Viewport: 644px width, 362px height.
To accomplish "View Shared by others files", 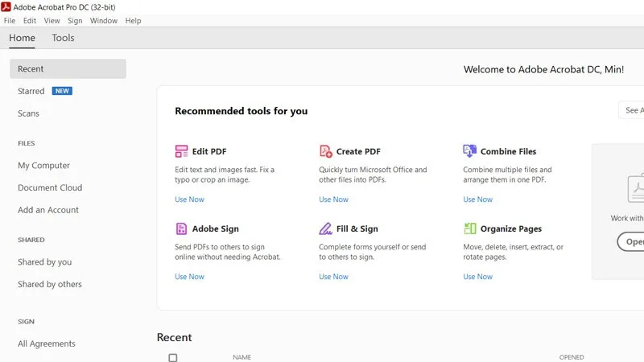I will (50, 284).
